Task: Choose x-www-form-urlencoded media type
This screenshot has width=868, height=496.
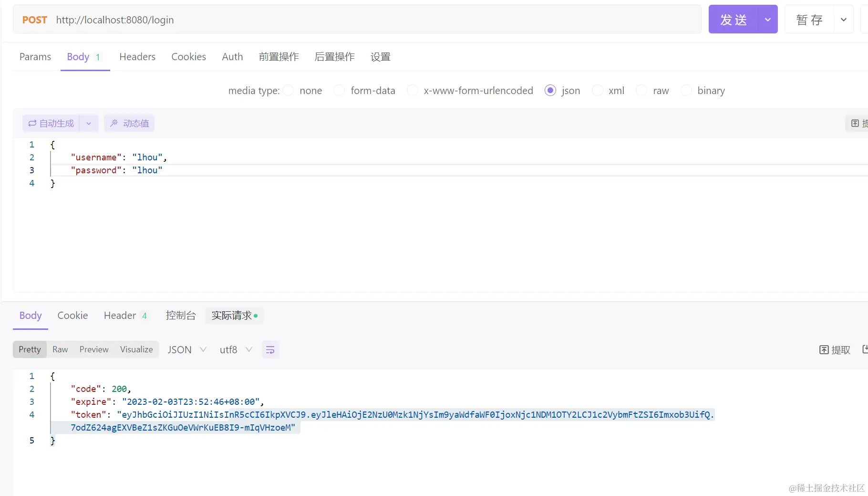Action: (413, 90)
